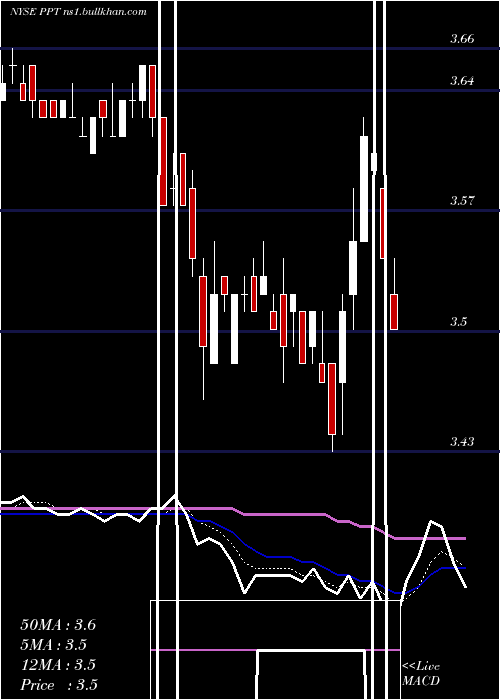Click the Price : 3.5 readout
Image resolution: width=500 pixels, height=700 pixels.
pyautogui.click(x=59, y=685)
